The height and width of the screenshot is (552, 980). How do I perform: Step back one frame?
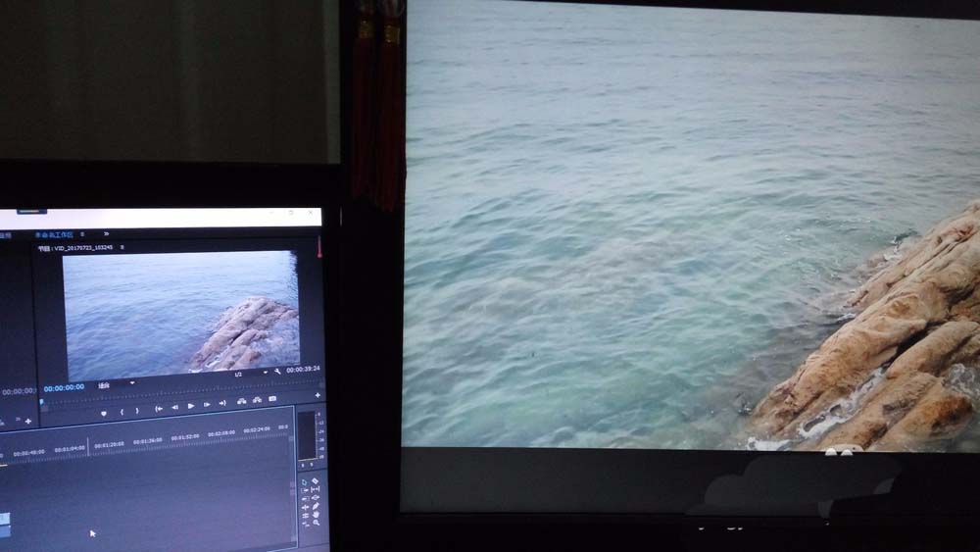(x=175, y=407)
